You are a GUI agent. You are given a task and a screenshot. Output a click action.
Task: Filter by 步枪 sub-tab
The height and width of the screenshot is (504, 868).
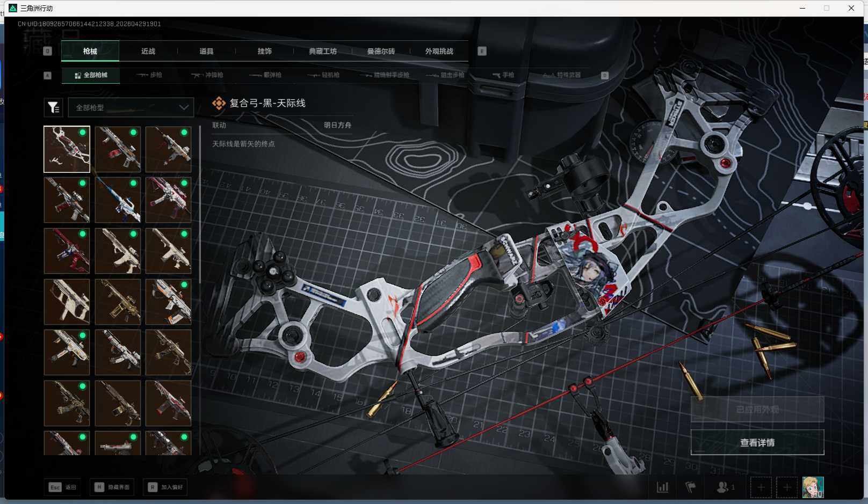coord(149,75)
